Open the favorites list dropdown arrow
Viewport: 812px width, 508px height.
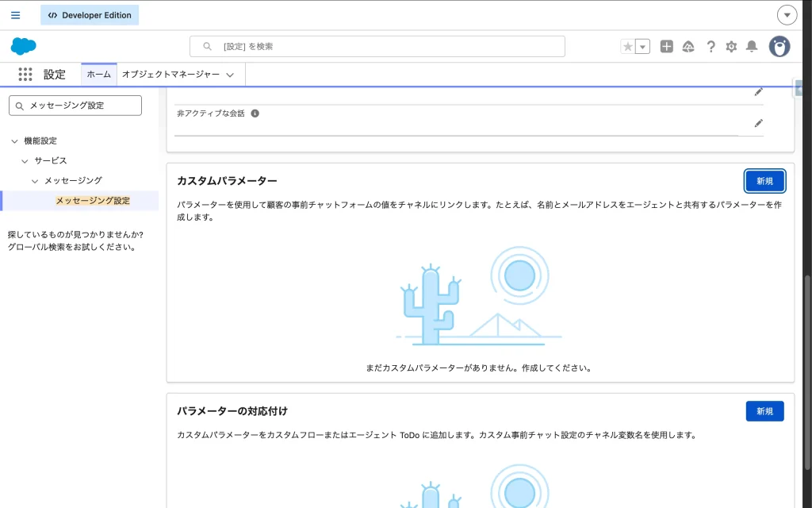click(642, 47)
